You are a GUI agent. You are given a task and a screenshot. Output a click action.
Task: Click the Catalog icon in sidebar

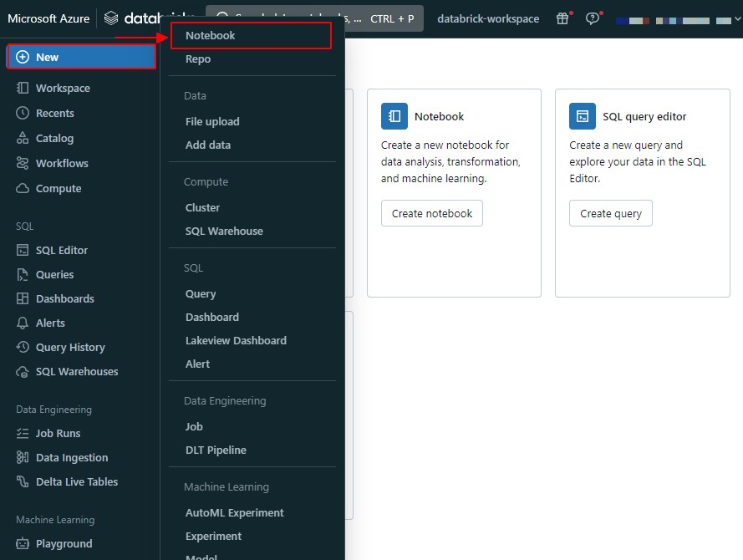(x=23, y=139)
